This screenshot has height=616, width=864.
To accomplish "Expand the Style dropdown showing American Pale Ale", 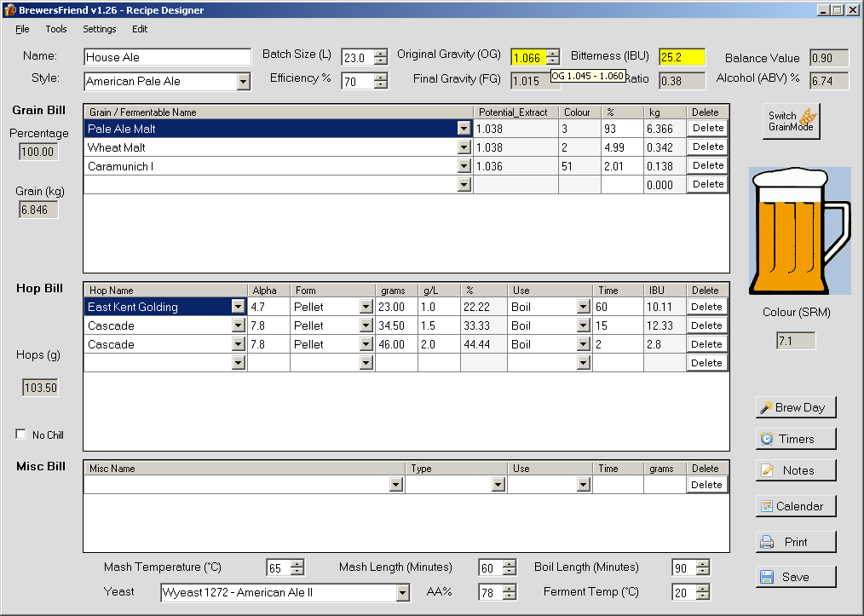I will click(x=243, y=82).
